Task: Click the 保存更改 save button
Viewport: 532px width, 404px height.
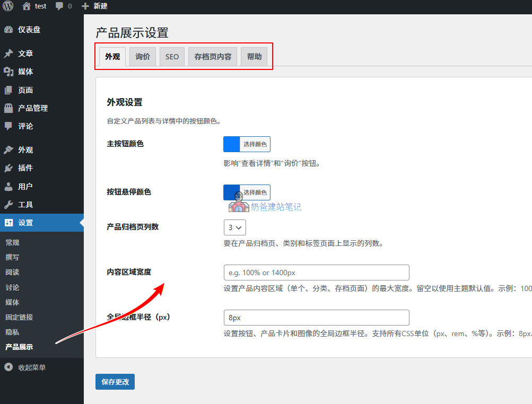Action: pos(115,381)
